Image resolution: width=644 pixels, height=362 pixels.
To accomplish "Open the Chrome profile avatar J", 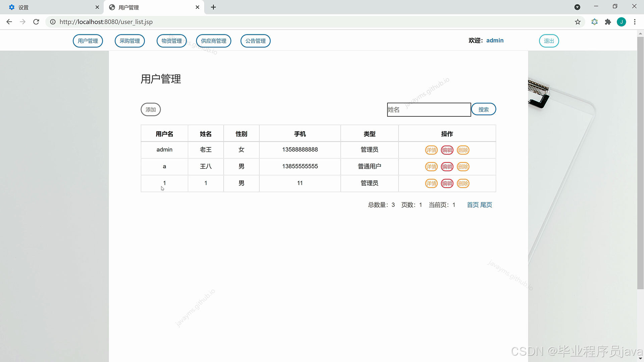I will [621, 22].
